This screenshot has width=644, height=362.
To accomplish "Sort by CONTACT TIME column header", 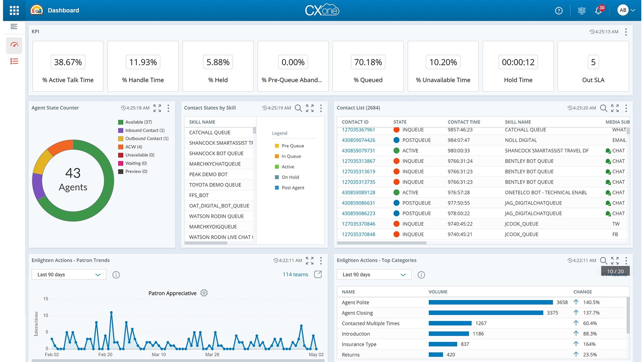I will click(x=464, y=122).
